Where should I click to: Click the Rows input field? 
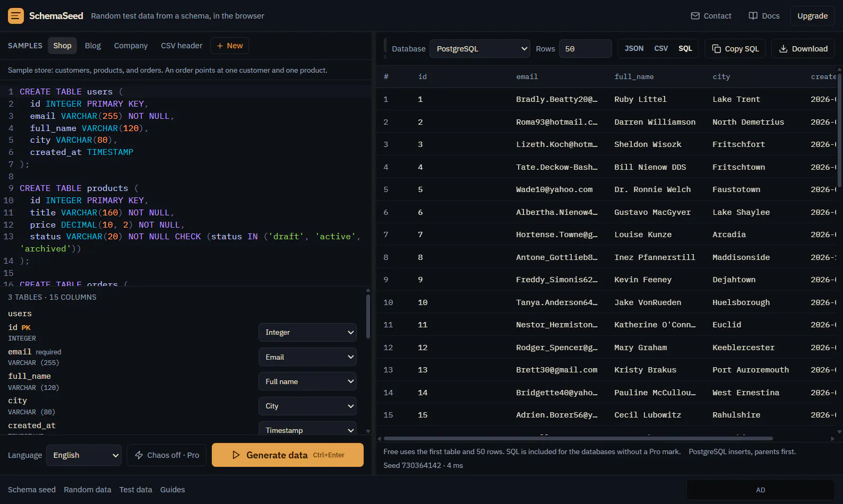(585, 49)
